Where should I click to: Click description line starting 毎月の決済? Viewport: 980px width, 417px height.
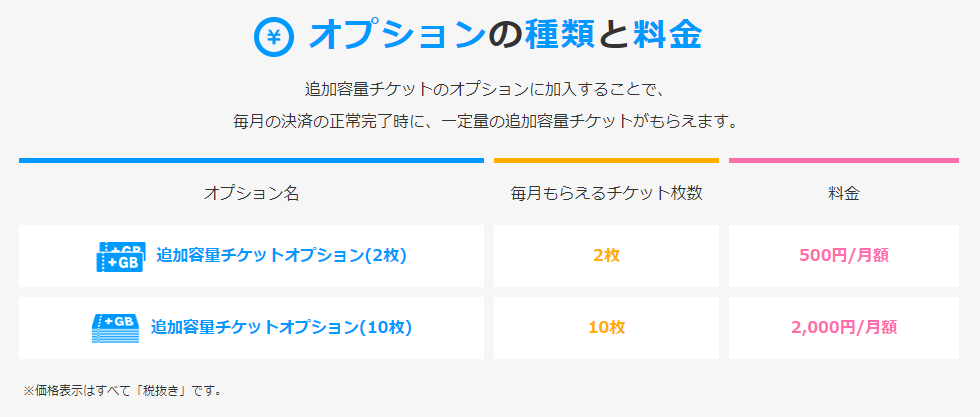click(485, 121)
